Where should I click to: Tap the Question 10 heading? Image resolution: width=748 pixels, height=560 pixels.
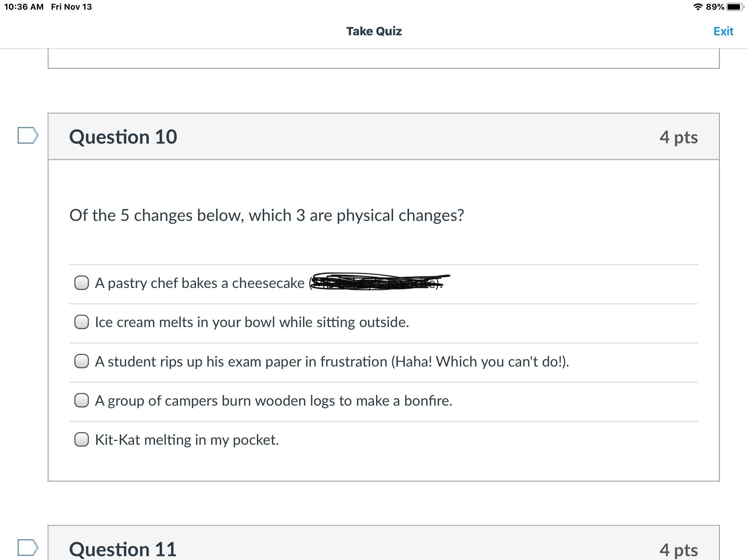tap(123, 137)
